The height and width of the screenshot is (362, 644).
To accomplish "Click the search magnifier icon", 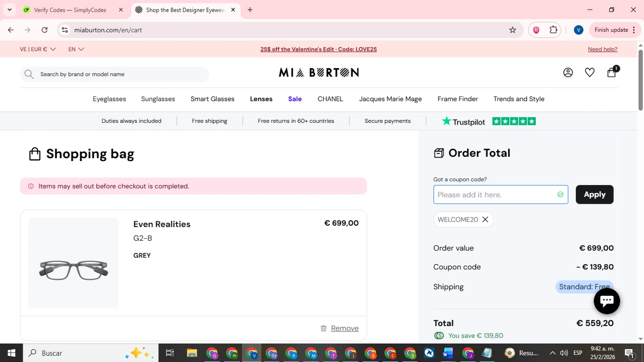I will [29, 74].
